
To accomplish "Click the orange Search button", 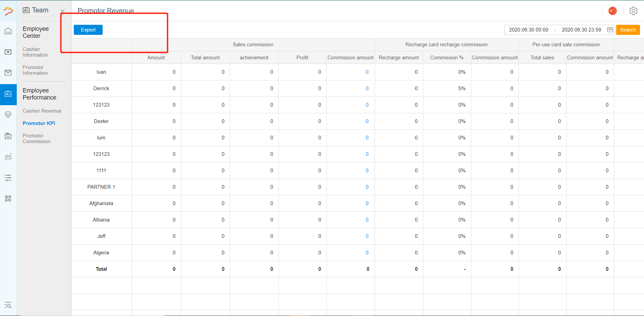I will pyautogui.click(x=628, y=30).
